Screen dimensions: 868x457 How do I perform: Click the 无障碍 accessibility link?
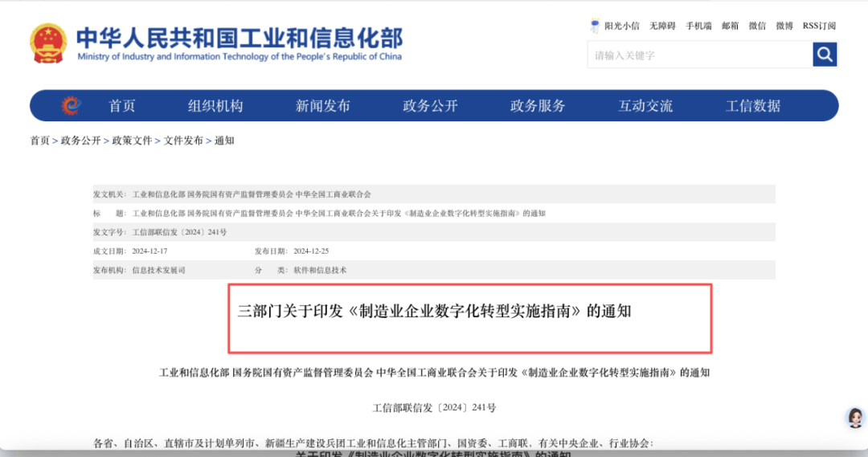pyautogui.click(x=662, y=26)
